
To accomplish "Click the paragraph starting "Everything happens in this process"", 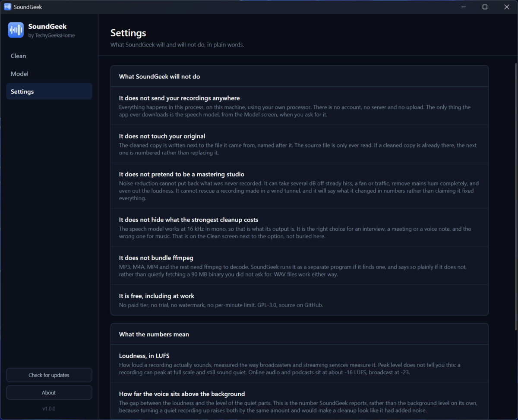I will [x=295, y=111].
